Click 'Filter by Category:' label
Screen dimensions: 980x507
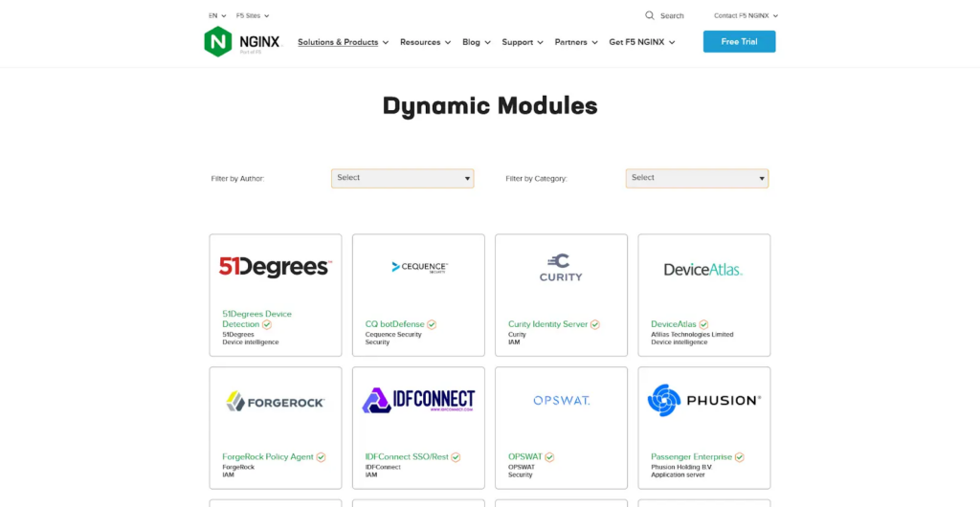(x=536, y=179)
